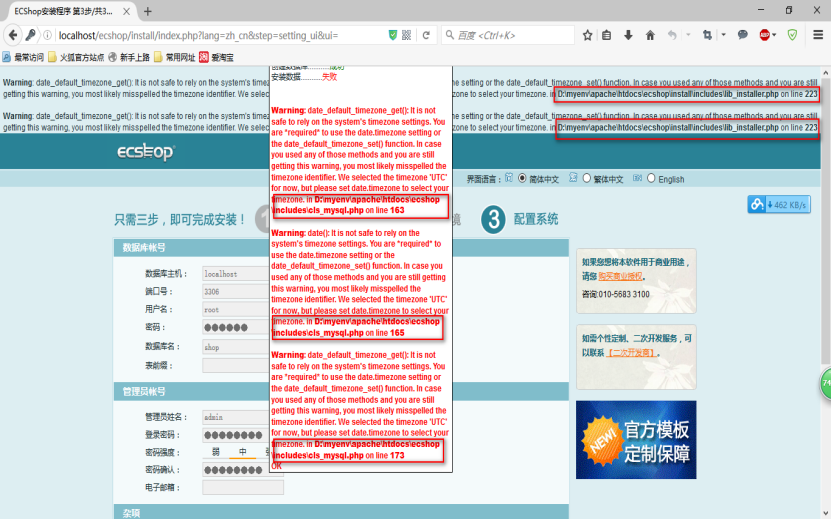This screenshot has height=519, width=831.
Task: Select 繁體中文 language radio button
Action: tap(587, 179)
